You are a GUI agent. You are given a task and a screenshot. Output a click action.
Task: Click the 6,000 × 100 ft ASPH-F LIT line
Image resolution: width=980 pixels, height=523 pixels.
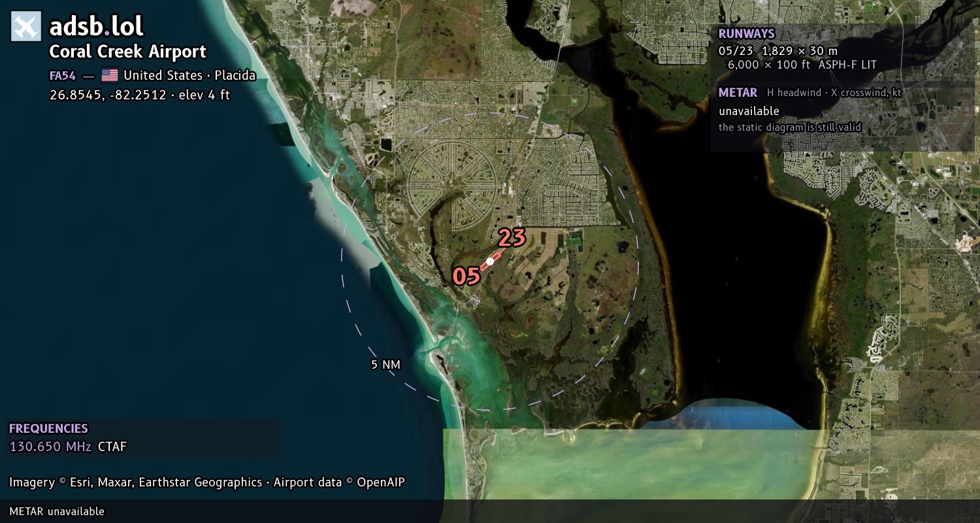coord(802,65)
